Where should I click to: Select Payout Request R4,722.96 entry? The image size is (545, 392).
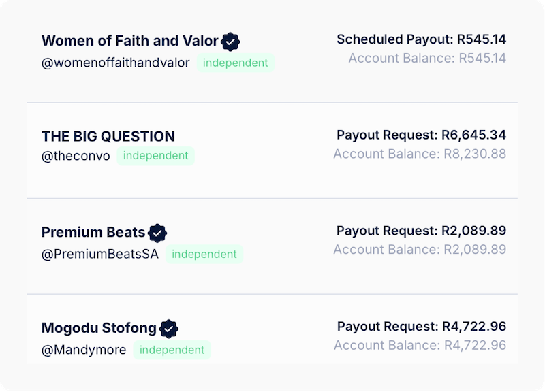point(422,327)
